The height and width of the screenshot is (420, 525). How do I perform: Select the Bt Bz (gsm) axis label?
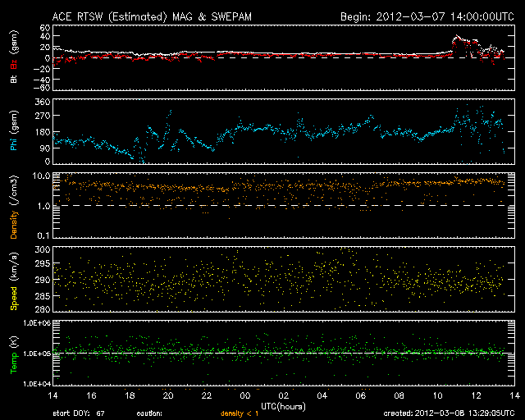[x=13, y=58]
